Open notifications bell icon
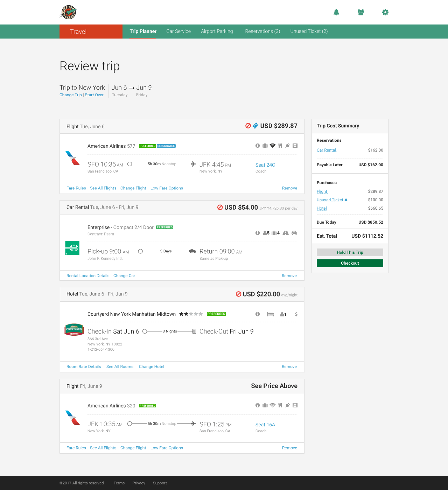The image size is (448, 490). point(336,12)
